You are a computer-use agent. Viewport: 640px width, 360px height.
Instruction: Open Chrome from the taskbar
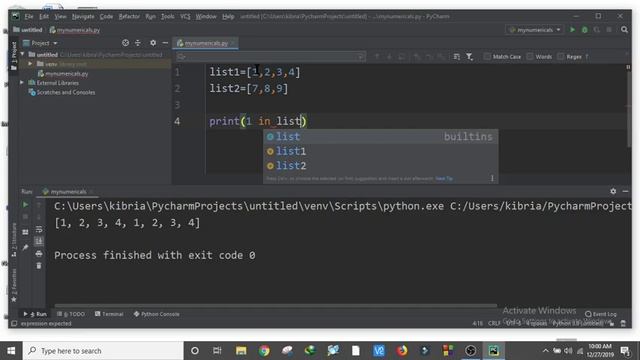click(264, 351)
